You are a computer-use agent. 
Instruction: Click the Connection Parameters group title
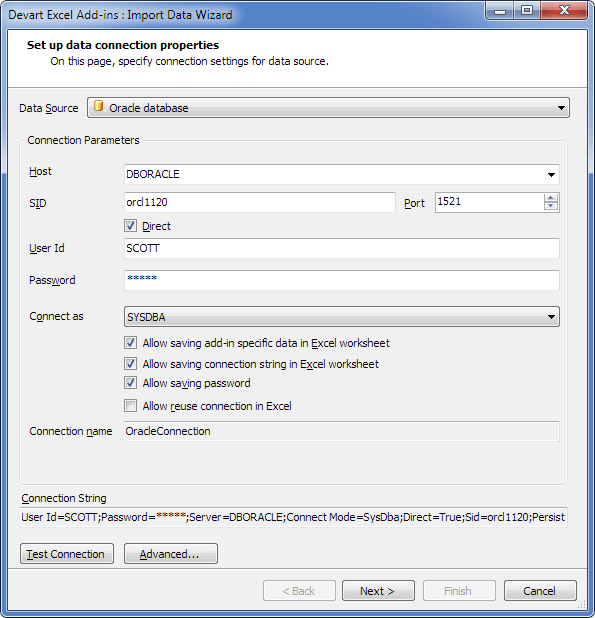[x=83, y=140]
